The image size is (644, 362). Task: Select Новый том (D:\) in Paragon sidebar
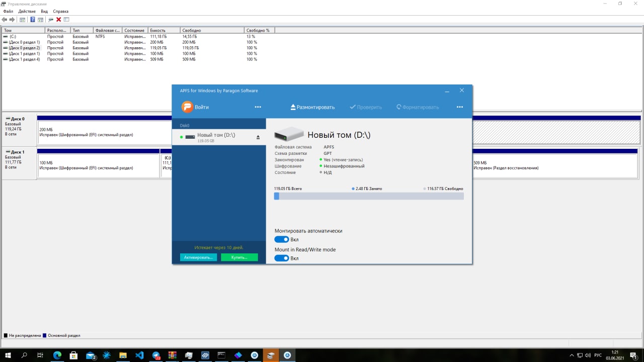(219, 138)
